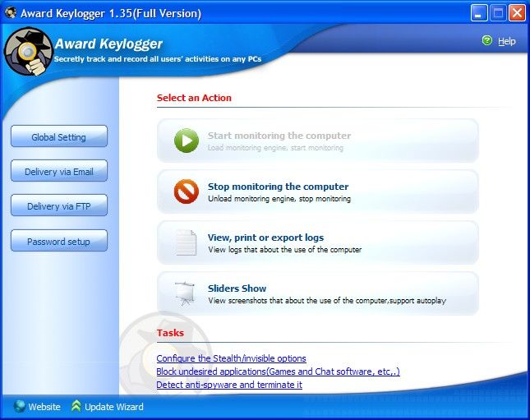Image resolution: width=530 pixels, height=420 pixels.
Task: Open Global Setting
Action: click(x=59, y=136)
